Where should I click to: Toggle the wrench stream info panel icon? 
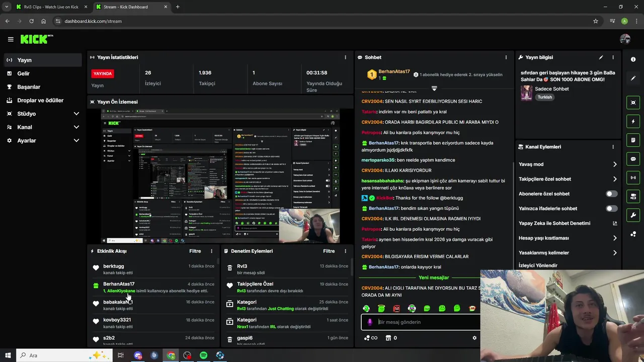coord(633,215)
